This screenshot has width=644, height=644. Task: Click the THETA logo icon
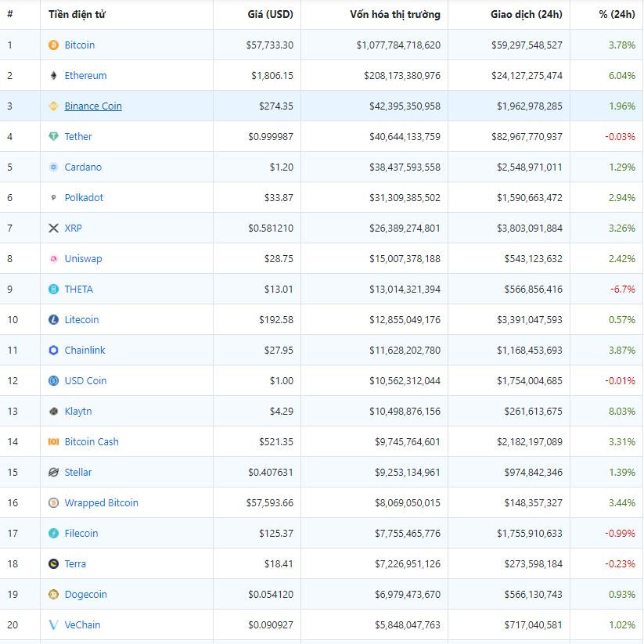click(53, 290)
